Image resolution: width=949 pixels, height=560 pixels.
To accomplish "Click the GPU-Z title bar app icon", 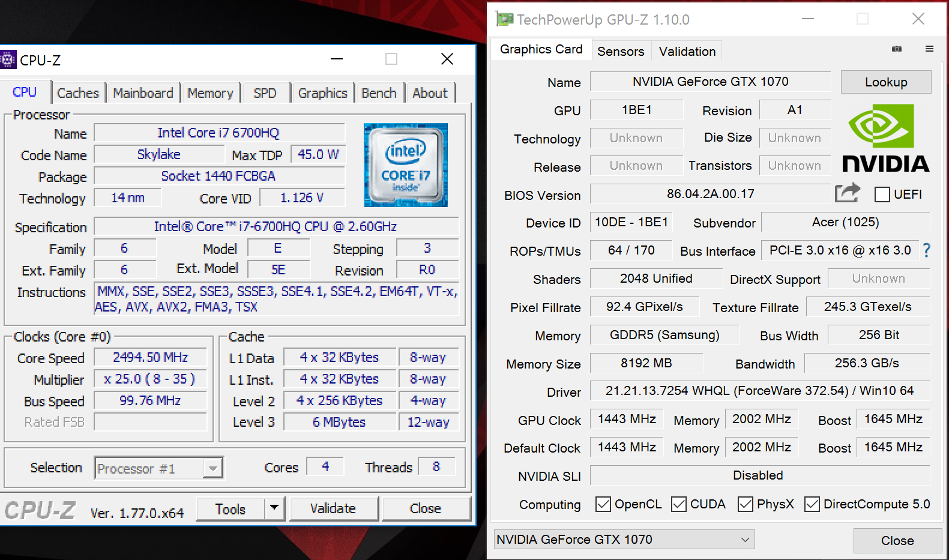I will [x=504, y=19].
